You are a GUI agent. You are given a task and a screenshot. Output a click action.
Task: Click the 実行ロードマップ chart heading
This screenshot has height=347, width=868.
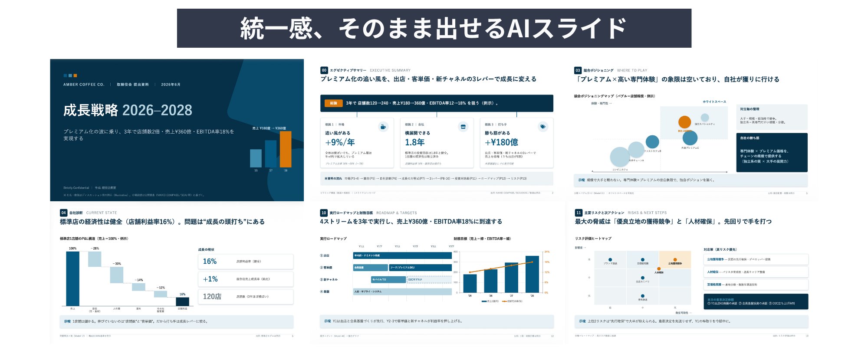click(333, 239)
